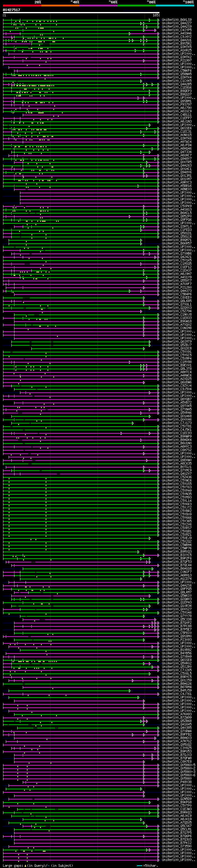Select the UniRef100_C4B111 label
This screenshot has height=868, width=197.
pos(177,115)
